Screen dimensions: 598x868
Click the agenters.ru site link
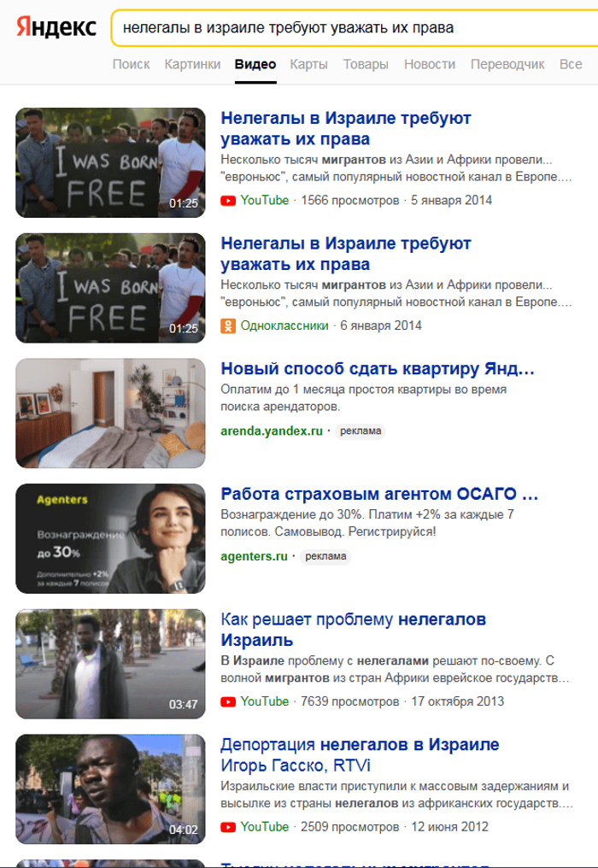(x=255, y=556)
